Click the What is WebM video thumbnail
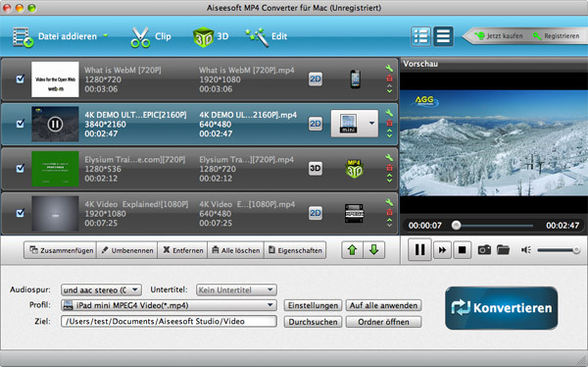This screenshot has width=588, height=367. click(55, 79)
